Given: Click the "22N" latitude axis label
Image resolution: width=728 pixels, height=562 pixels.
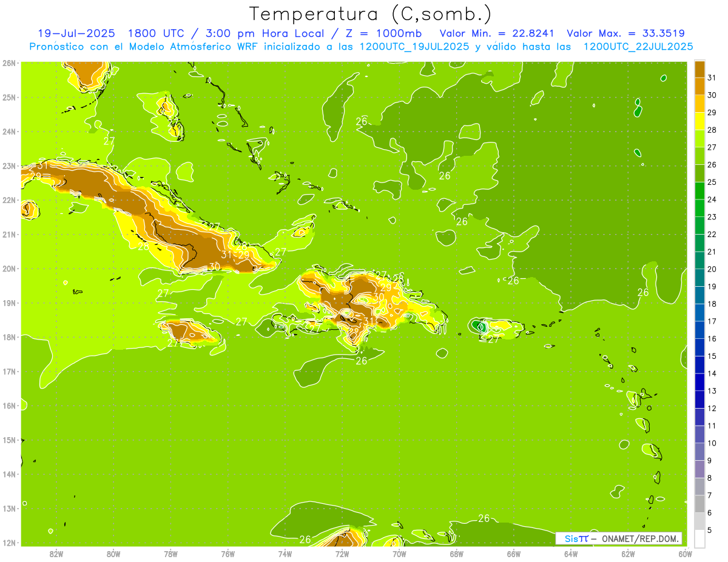Looking at the screenshot, I should coord(9,200).
